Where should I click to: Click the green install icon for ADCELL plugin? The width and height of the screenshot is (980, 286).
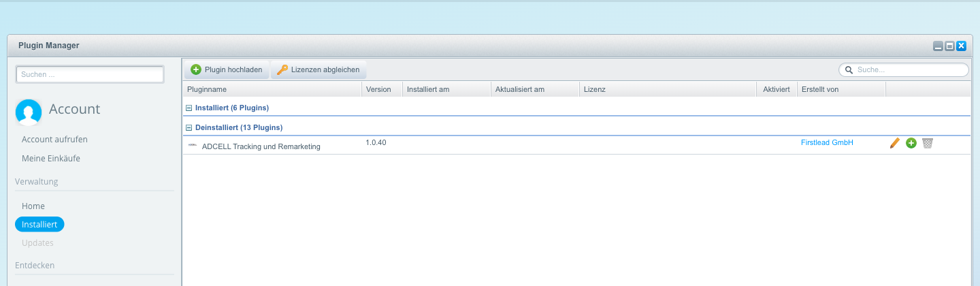[911, 143]
